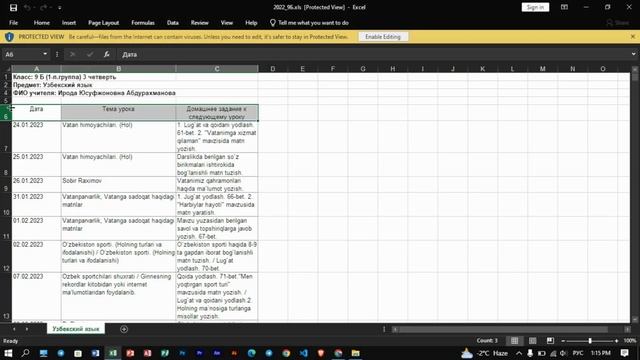Click the Домашнее задание header cell
Image resolution: width=640 pixels, height=360 pixels.
click(217, 113)
